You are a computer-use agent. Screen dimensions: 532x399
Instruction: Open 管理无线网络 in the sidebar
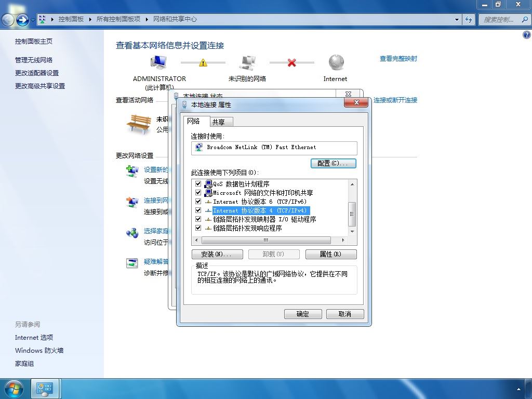[34, 60]
